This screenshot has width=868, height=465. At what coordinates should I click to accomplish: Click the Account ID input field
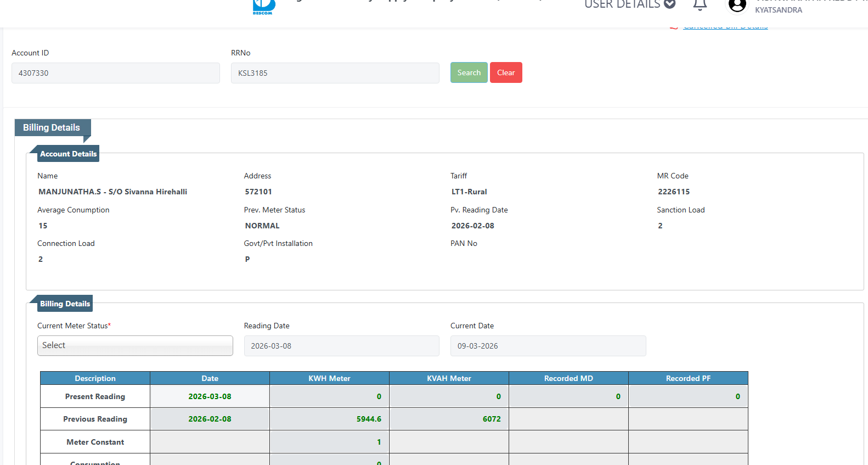(x=116, y=73)
